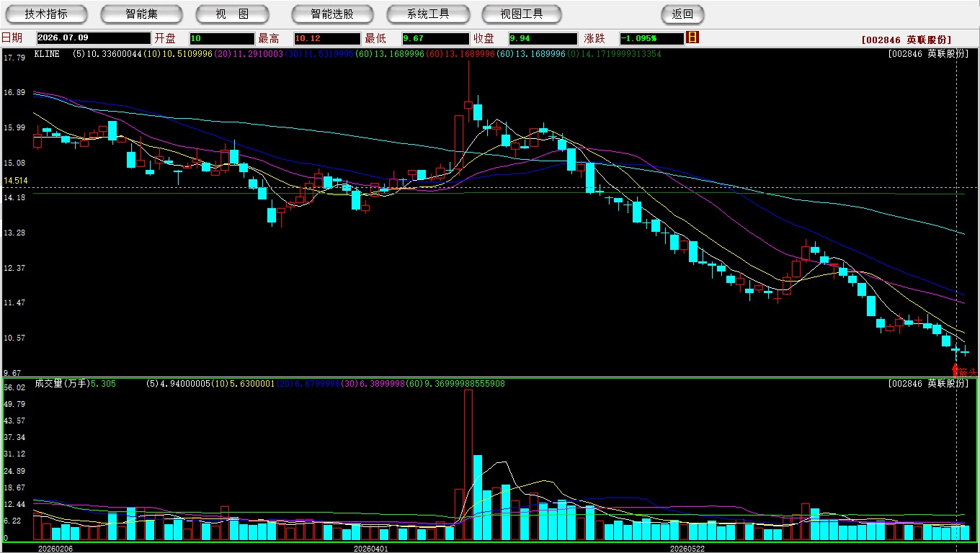This screenshot has width=980, height=553.
Task: Open the 视图 view menu button
Action: 232,14
